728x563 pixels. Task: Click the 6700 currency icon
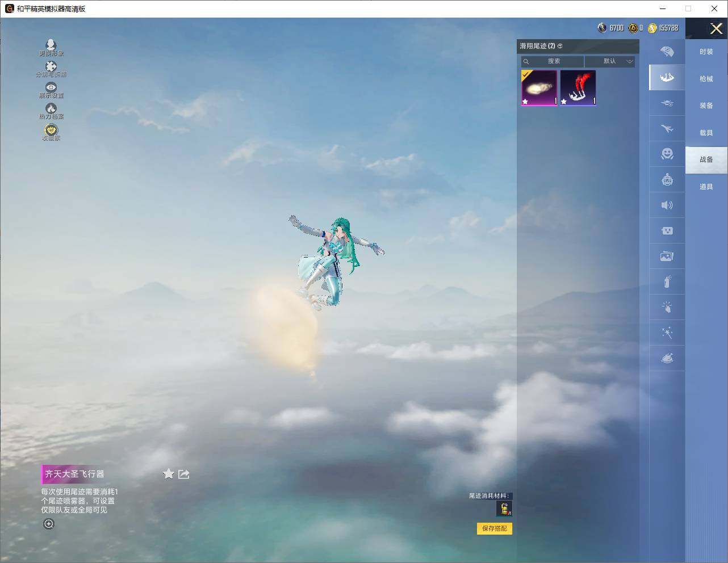click(x=602, y=28)
